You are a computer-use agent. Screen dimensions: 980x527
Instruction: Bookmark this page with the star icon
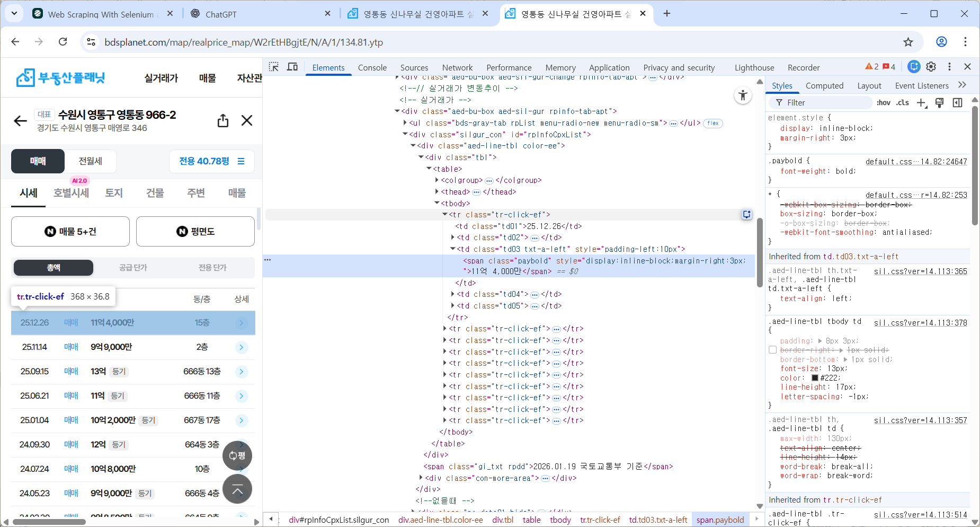(908, 42)
